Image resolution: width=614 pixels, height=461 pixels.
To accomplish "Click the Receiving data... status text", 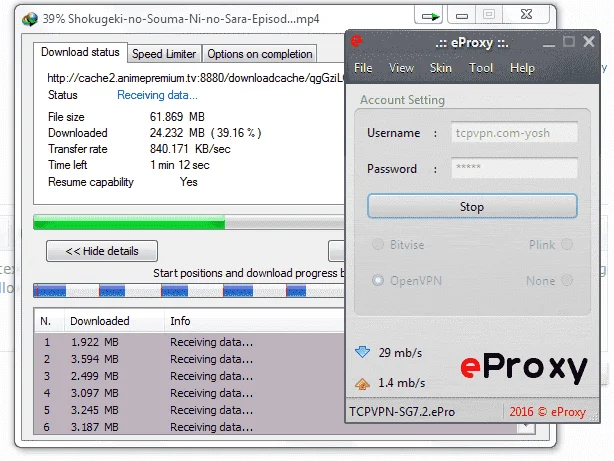I will (x=157, y=95).
